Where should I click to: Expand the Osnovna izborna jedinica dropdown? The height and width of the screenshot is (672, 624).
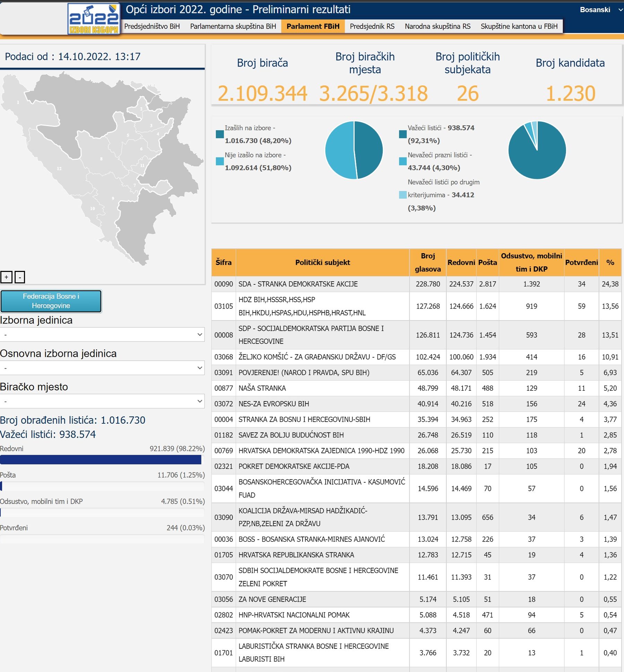[x=102, y=368]
